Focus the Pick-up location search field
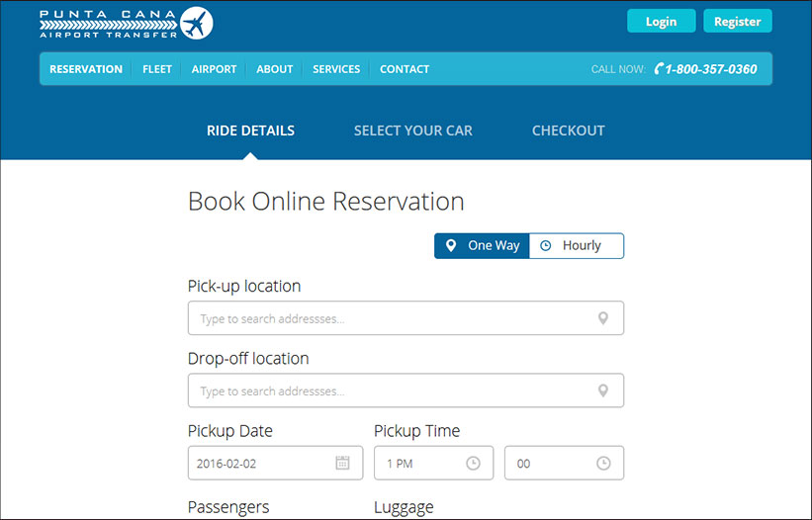 click(x=406, y=318)
